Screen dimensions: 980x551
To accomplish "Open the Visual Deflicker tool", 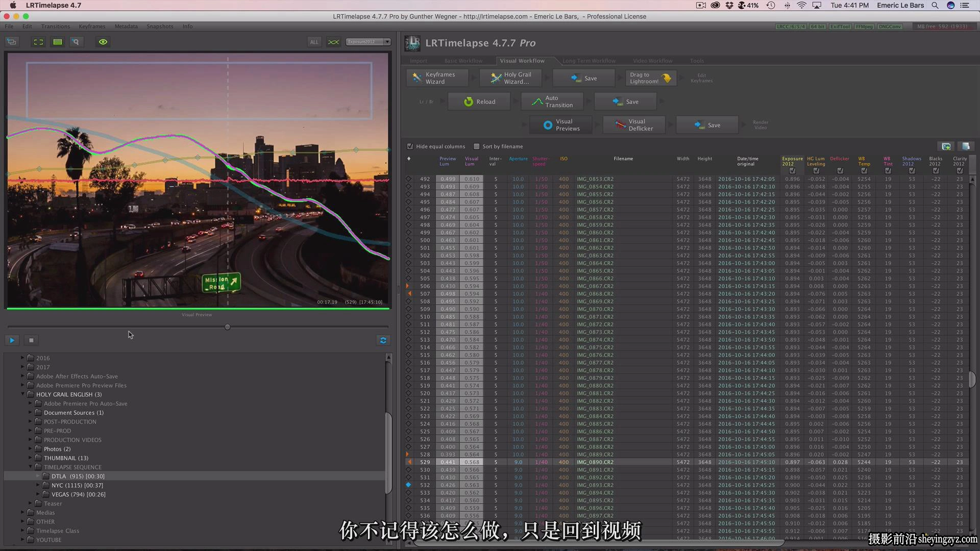I will [634, 125].
